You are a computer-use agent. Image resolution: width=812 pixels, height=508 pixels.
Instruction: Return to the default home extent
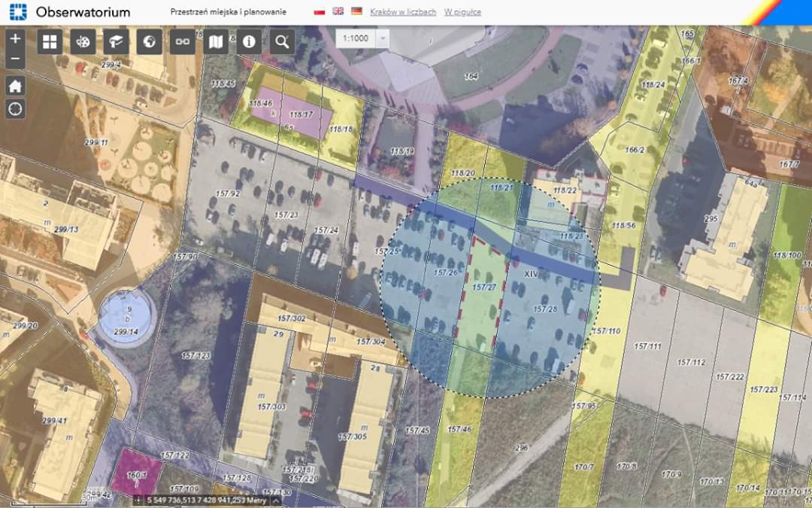(15, 86)
